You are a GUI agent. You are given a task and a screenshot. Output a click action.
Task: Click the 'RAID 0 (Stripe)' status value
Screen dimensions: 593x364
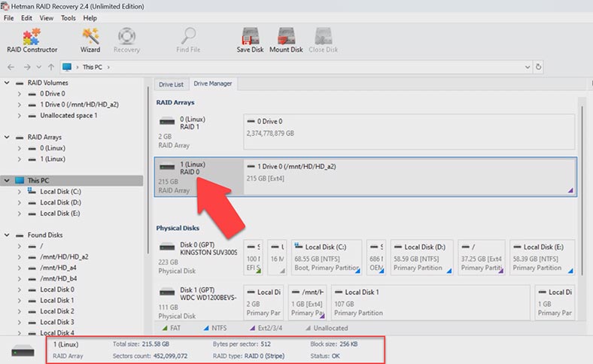tap(264, 356)
